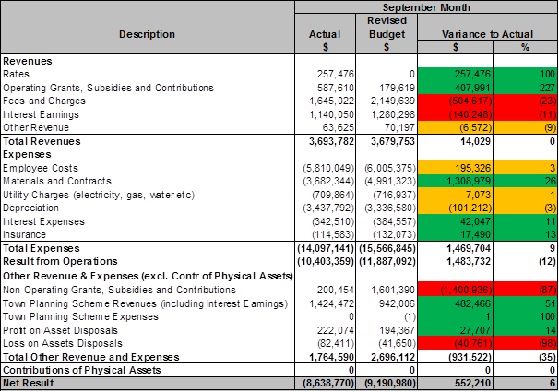Click the orange Employee Costs variance 195,326

pyautogui.click(x=455, y=168)
